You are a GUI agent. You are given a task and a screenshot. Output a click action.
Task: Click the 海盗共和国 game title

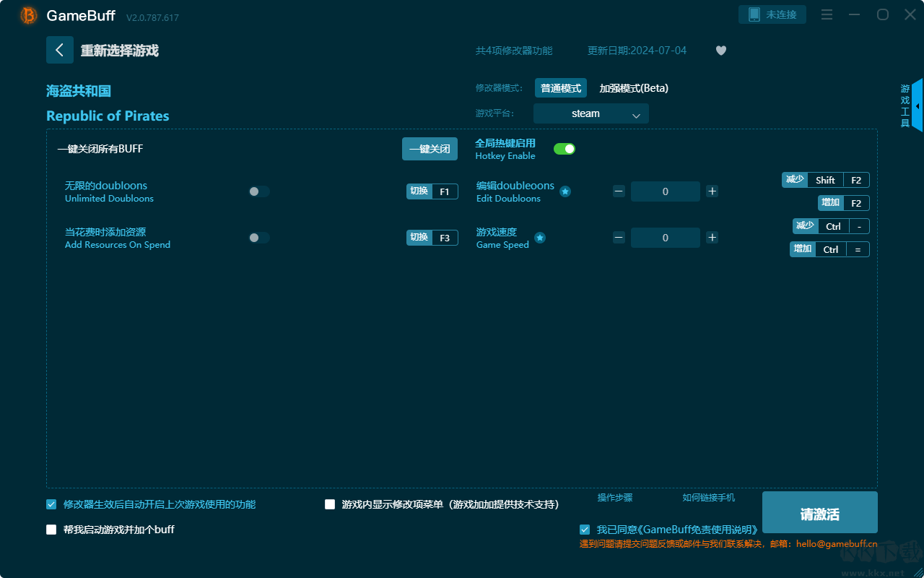(79, 91)
